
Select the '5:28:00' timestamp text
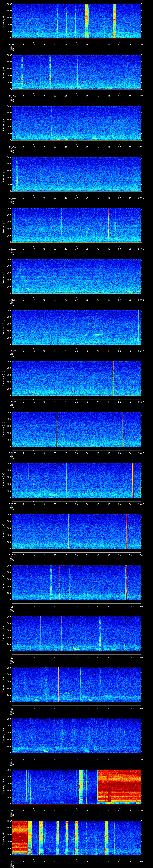12,657
